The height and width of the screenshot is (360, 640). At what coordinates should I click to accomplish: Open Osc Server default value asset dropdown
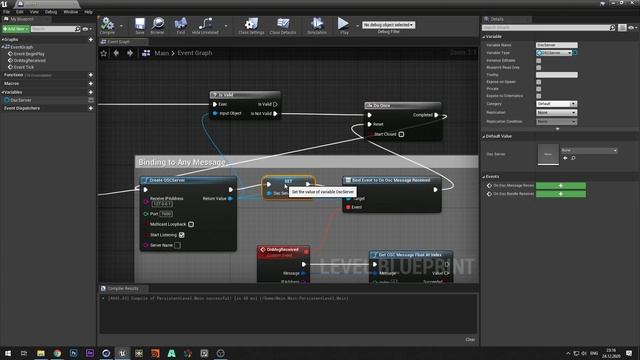[x=589, y=150]
